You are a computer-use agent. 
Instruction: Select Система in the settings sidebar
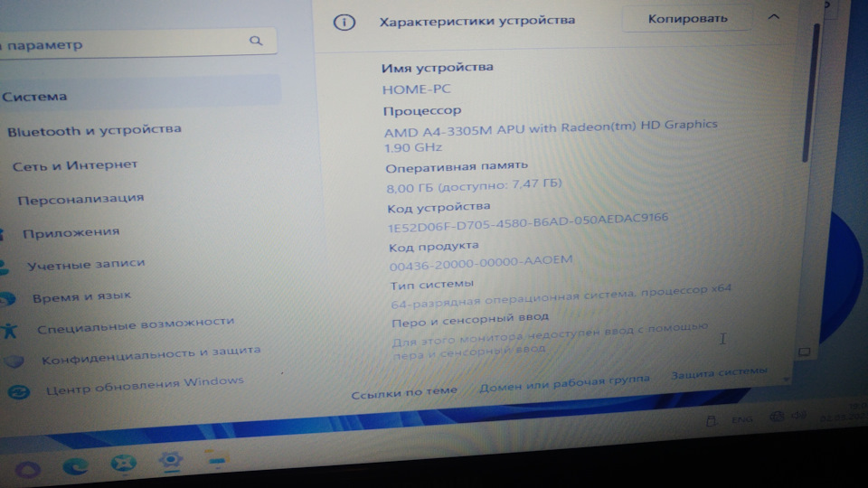(x=139, y=95)
